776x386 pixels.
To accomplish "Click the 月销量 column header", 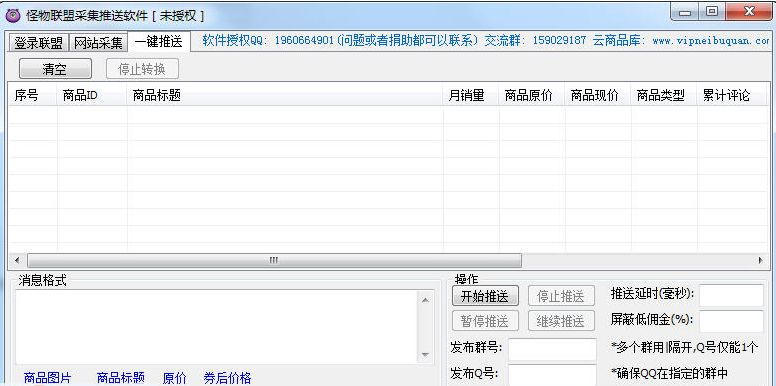I will [471, 96].
